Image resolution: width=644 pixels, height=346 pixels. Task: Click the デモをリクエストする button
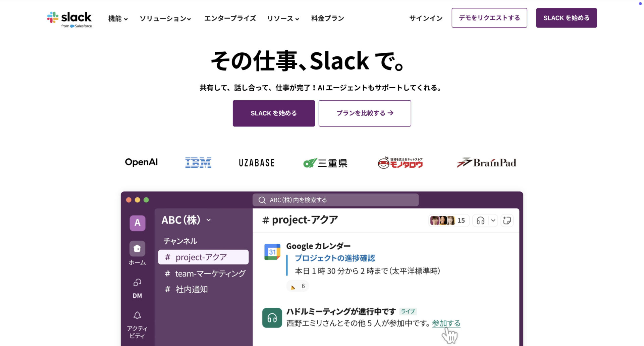click(x=489, y=18)
